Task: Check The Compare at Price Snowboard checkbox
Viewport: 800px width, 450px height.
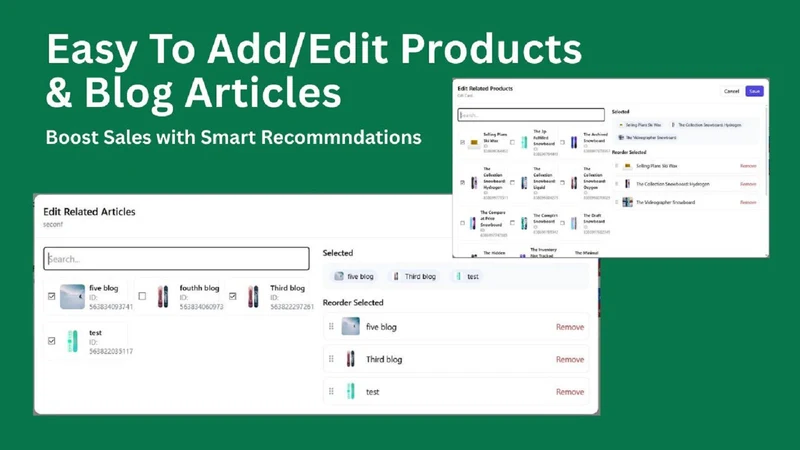Action: pyautogui.click(x=462, y=223)
